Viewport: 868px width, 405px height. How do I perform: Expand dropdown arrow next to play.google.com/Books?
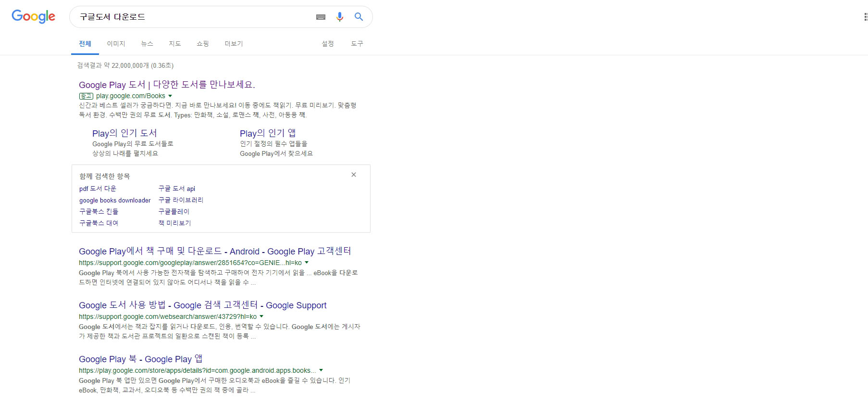(170, 96)
